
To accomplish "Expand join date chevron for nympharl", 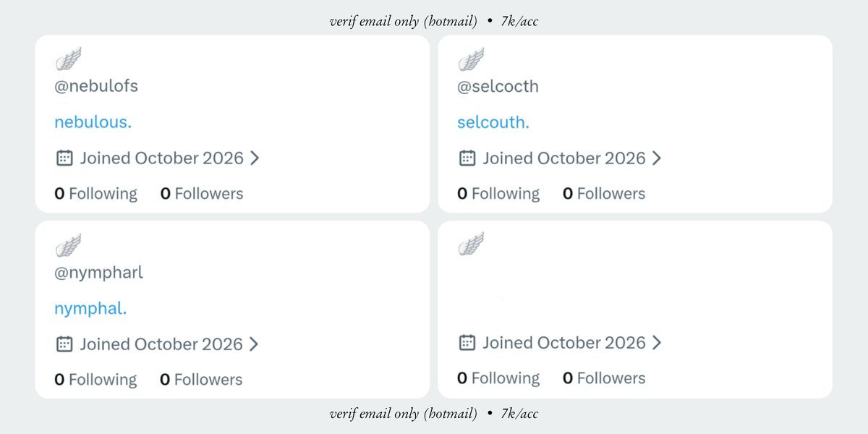I will (x=254, y=344).
